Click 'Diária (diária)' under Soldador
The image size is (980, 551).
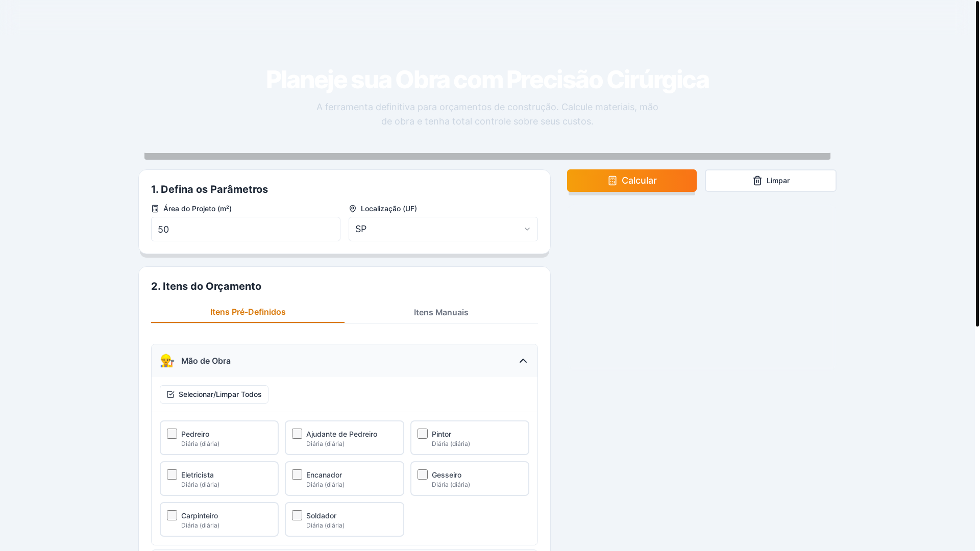coord(325,525)
